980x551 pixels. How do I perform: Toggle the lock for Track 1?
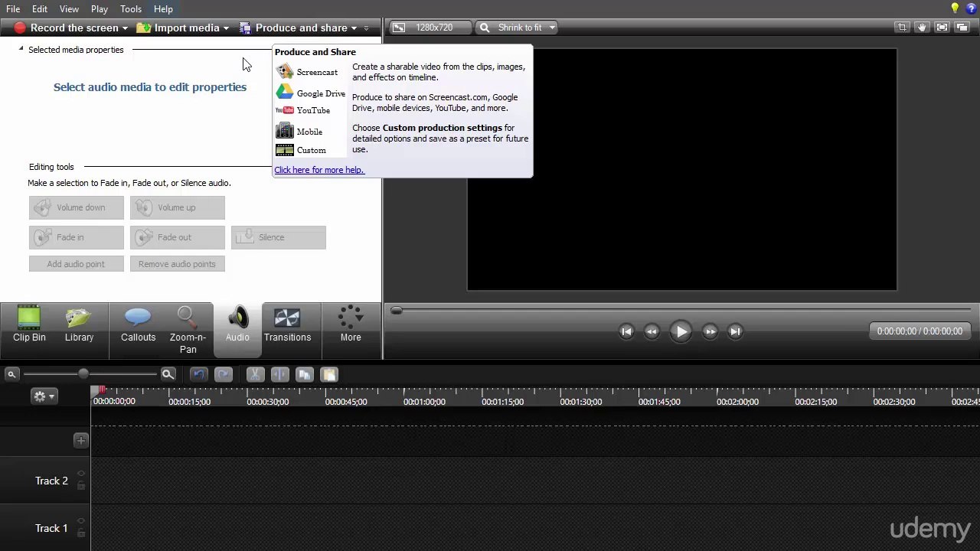(81, 534)
